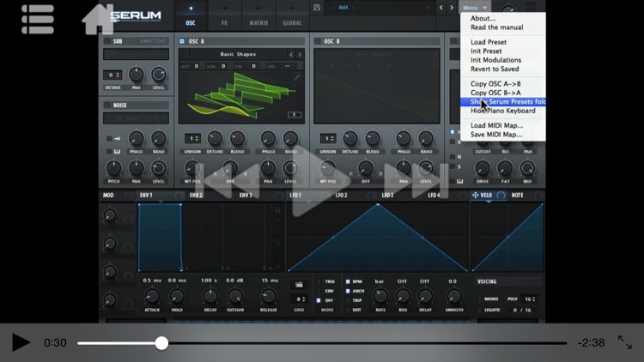
Task: Enable MONO voicing checkbox
Action: pyautogui.click(x=479, y=299)
